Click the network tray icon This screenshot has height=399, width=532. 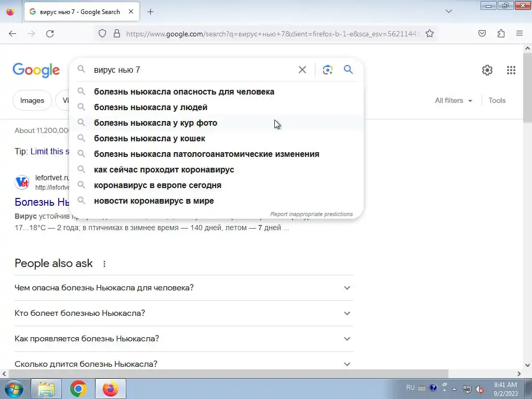click(x=467, y=389)
